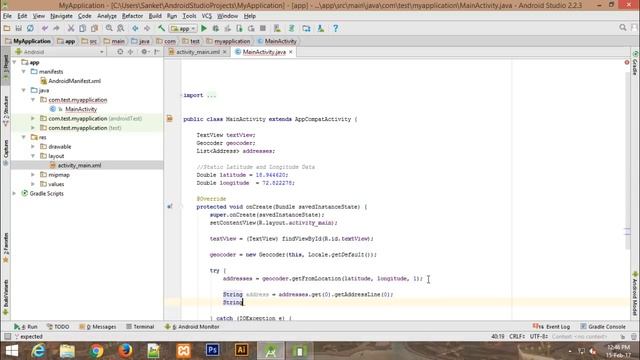Click the Stop square toolbar icon

pyautogui.click(x=263, y=28)
